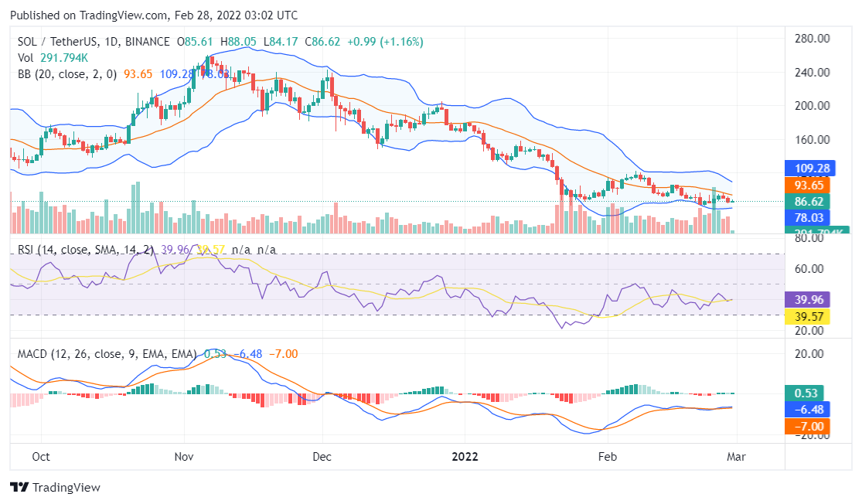Click the blue -6.48 MACD line tag
This screenshot has height=504, width=862.
coord(808,410)
